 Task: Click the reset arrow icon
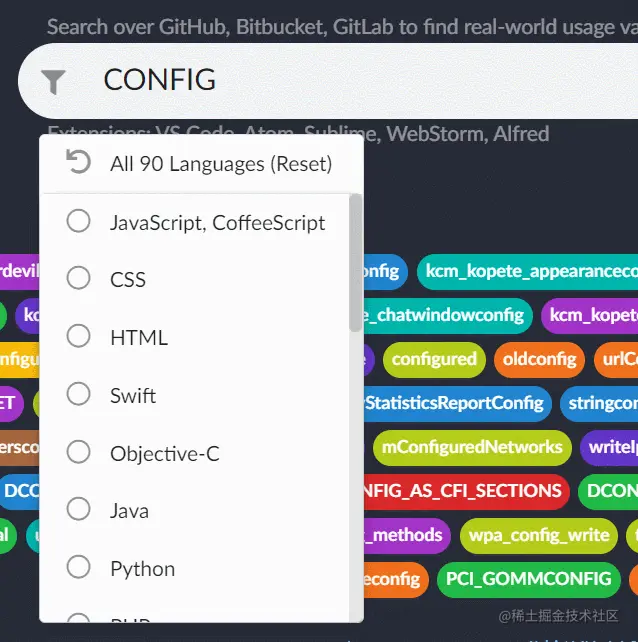coord(78,162)
